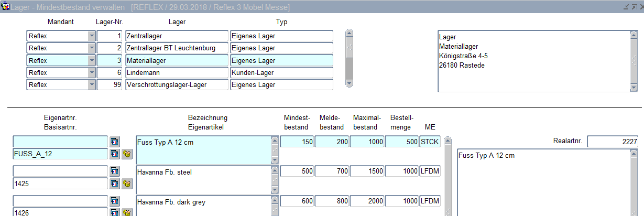The image size is (644, 216).
Task: Click the Realartnr. field containing 2227
Action: click(x=613, y=142)
